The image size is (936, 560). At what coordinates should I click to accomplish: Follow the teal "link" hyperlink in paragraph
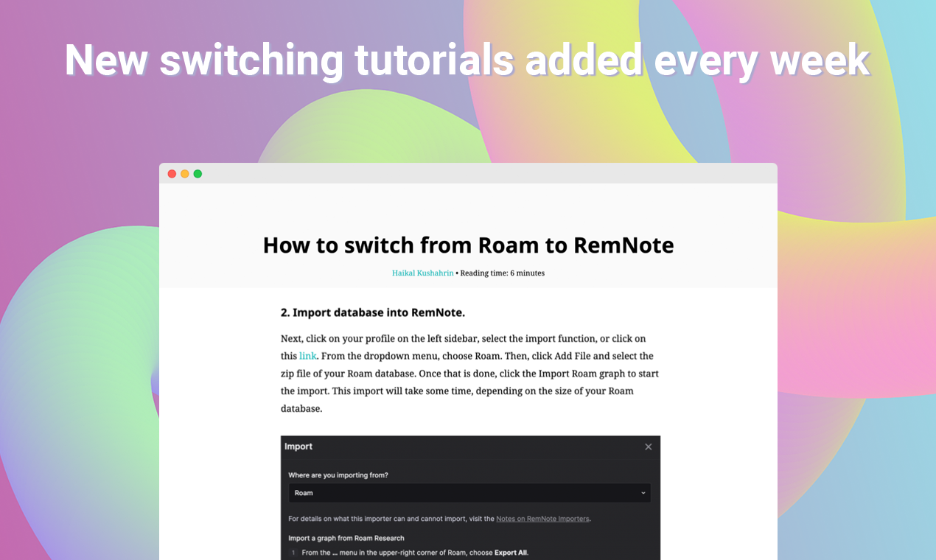click(x=308, y=356)
